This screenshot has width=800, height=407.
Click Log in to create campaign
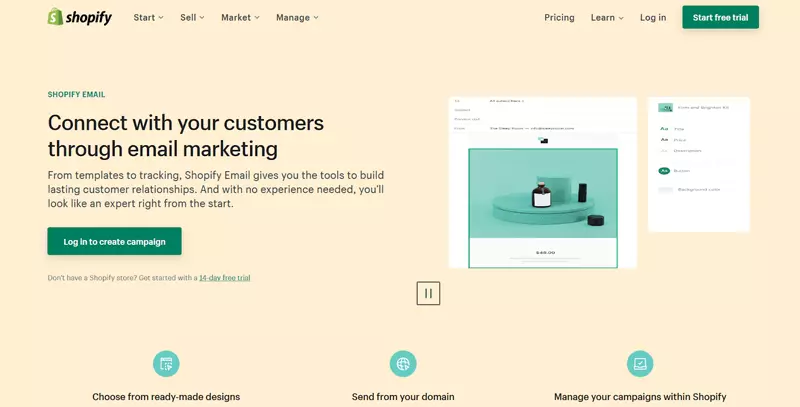[114, 241]
